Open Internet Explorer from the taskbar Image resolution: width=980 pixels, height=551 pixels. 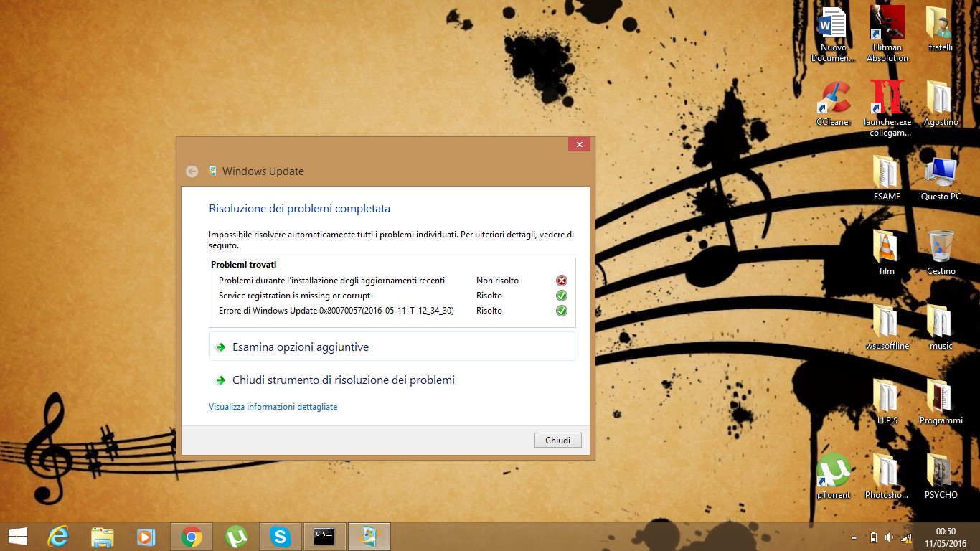(x=58, y=536)
